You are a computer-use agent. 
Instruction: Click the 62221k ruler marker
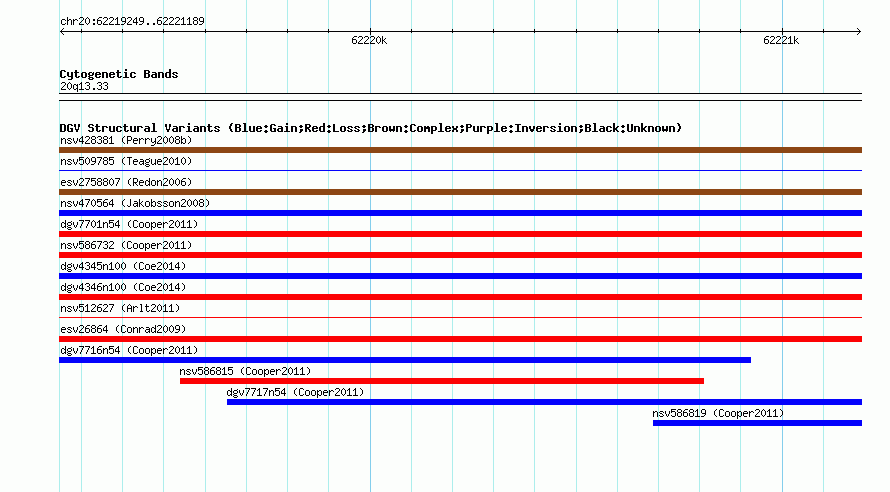(x=781, y=40)
